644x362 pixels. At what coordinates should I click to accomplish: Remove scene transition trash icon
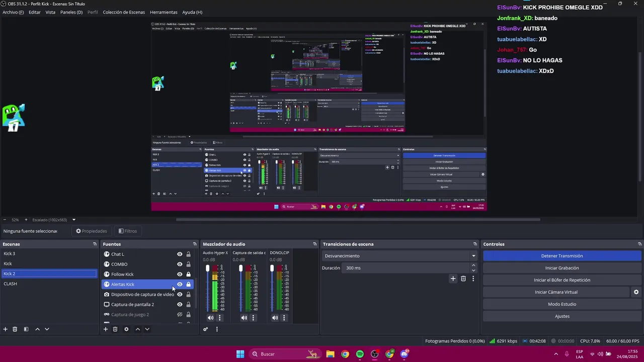(463, 279)
